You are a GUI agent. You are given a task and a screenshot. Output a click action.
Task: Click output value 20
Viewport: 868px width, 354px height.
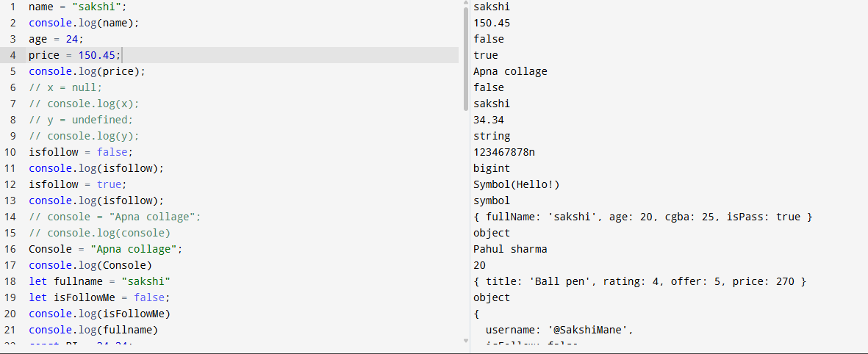[x=479, y=265]
